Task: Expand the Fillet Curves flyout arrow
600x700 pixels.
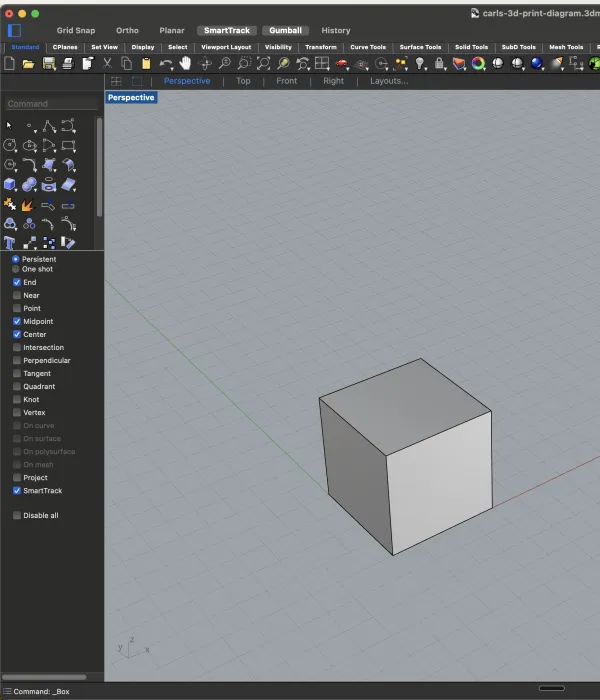Action: (x=35, y=170)
